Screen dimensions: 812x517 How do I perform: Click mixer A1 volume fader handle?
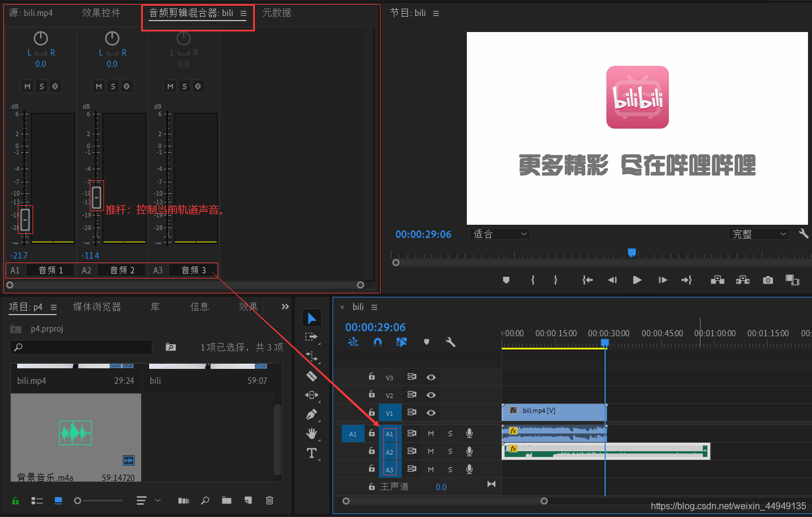click(25, 220)
